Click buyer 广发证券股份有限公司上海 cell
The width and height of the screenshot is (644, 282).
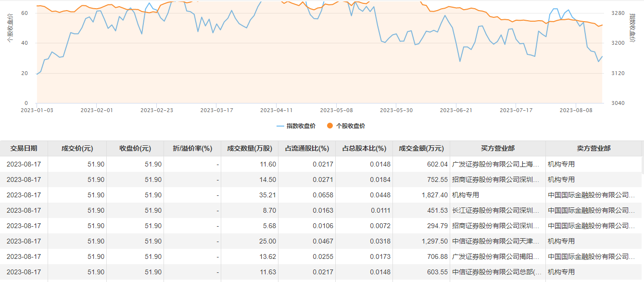(x=498, y=164)
